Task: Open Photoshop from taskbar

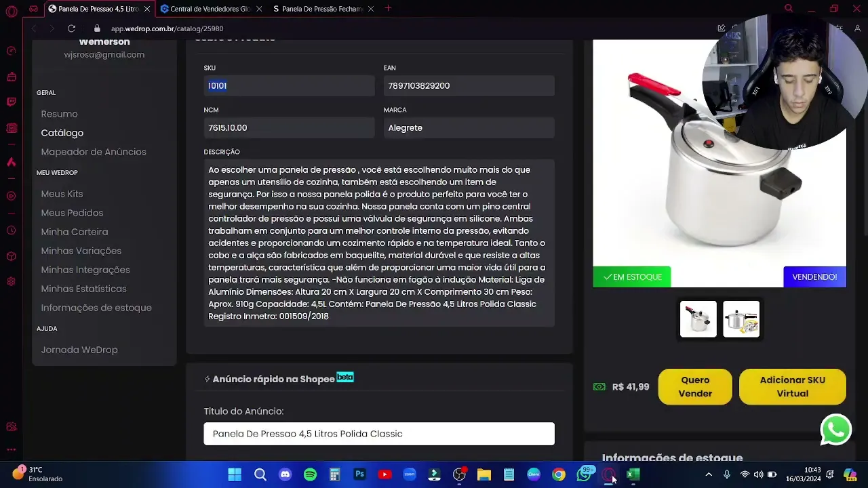Action: (359, 474)
